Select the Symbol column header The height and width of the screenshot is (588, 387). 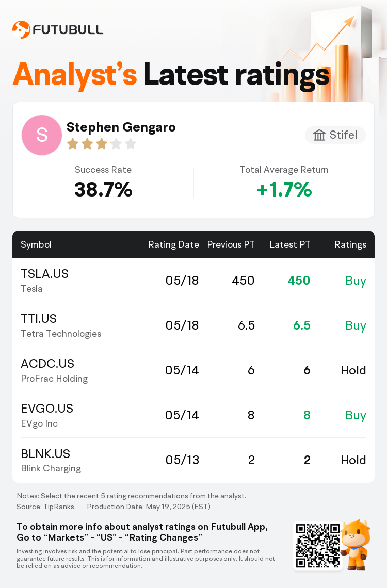pos(36,244)
